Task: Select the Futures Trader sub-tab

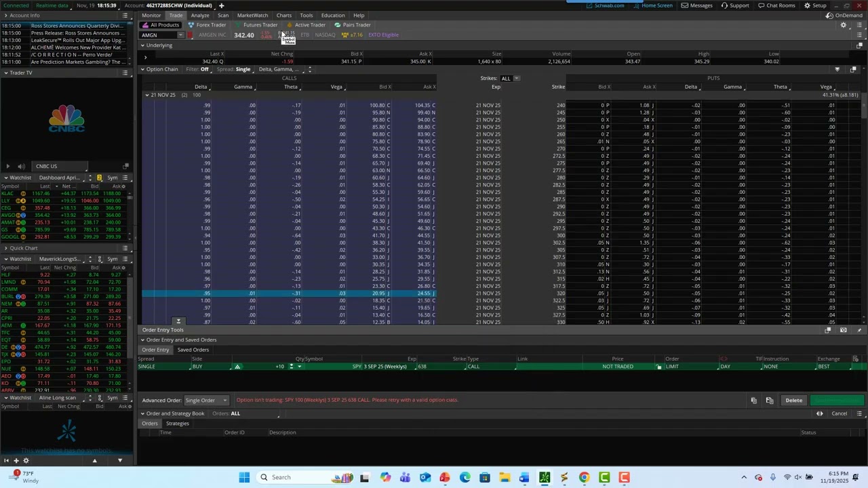Action: [x=256, y=25]
